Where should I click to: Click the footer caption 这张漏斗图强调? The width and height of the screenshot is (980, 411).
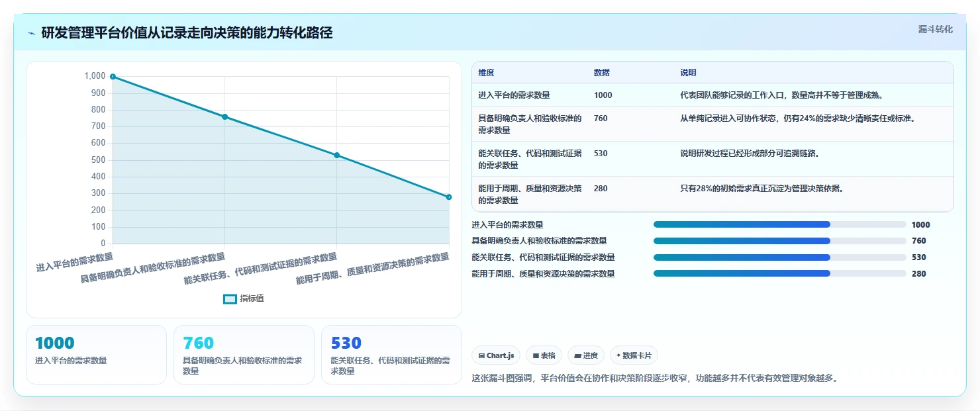pyautogui.click(x=654, y=379)
